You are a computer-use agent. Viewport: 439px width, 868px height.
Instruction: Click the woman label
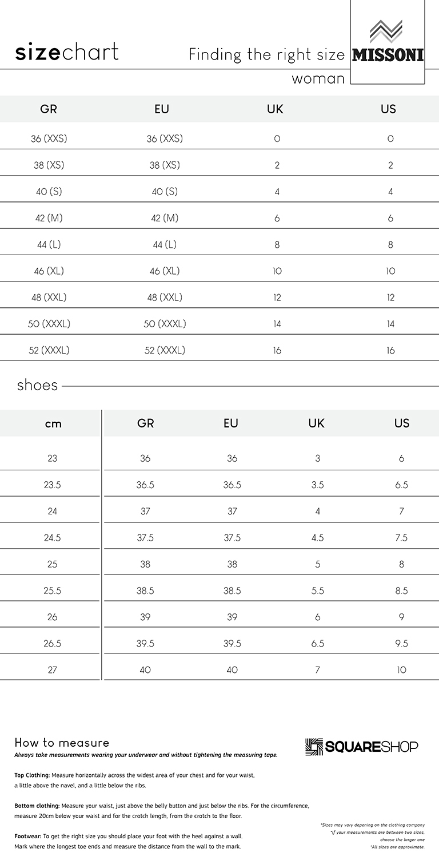[x=318, y=79]
